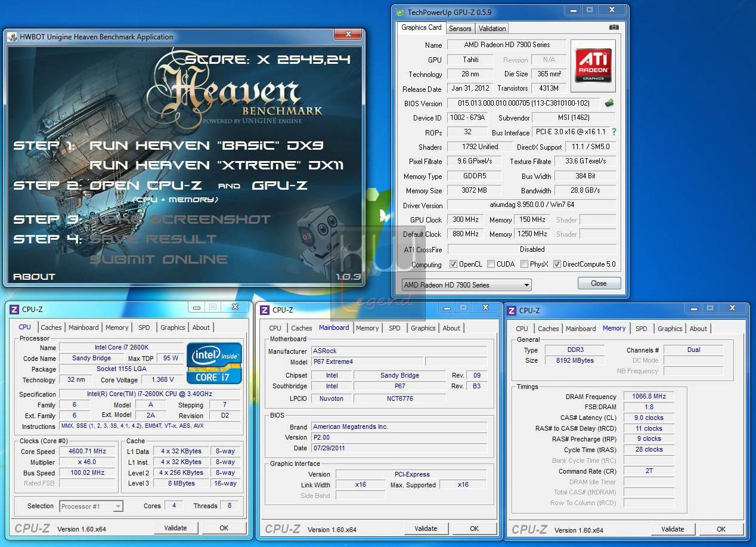This screenshot has height=547, width=756.
Task: Open the Processor #1 selection dropdown in CPU-Z
Action: (x=91, y=506)
